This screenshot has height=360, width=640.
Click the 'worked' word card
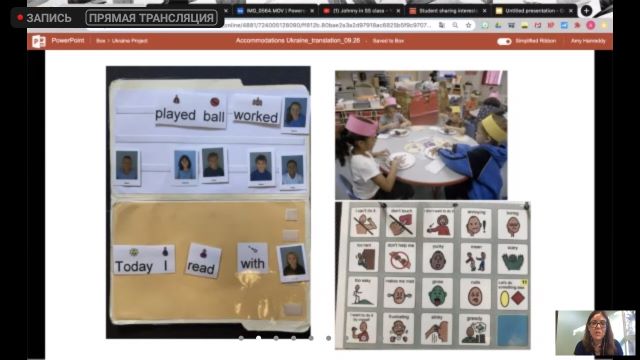[256, 110]
